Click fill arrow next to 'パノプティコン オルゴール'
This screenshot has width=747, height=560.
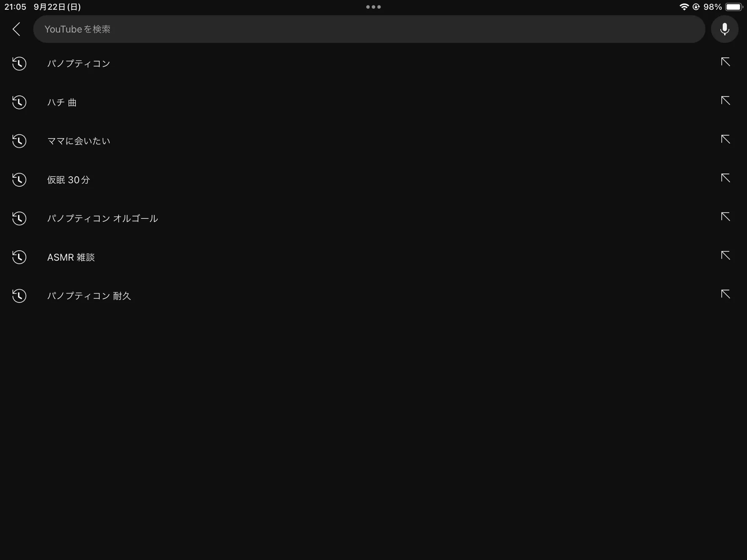[725, 217]
